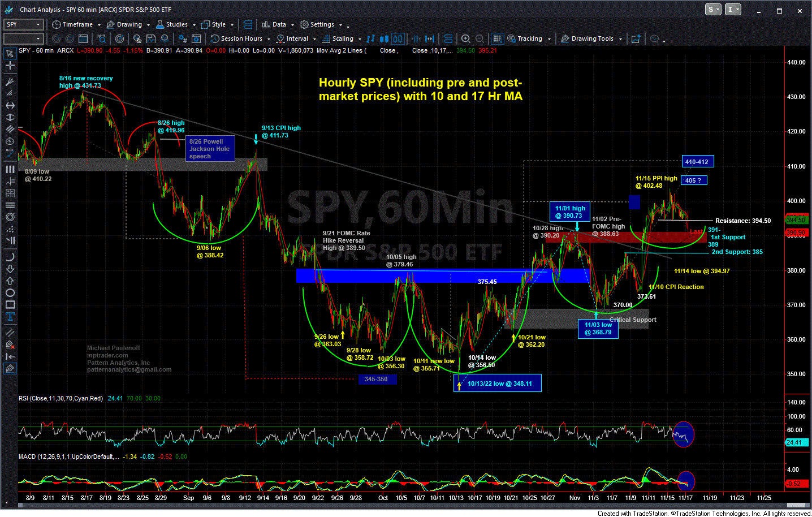This screenshot has width=812, height=517.
Task: Select the vertical lines tool
Action: coord(10,169)
